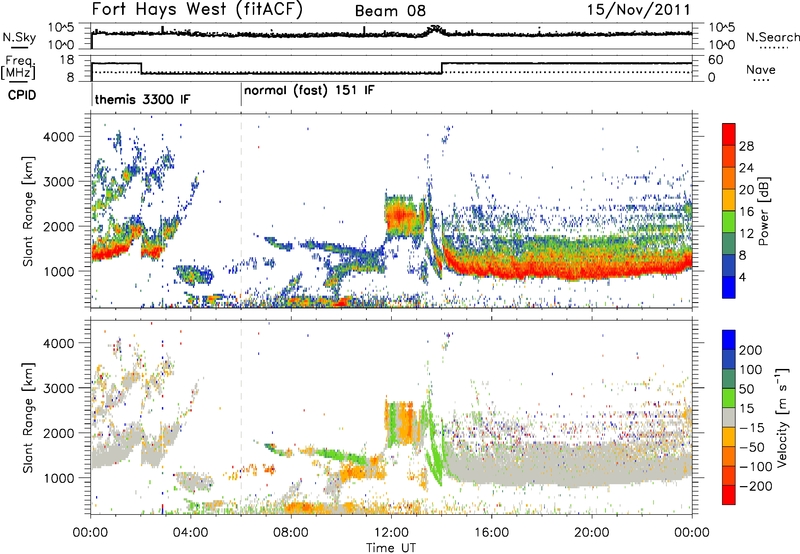The image size is (800, 554).
Task: Click the "Slant Range [km]" label of the power panel
Action: (x=28, y=212)
